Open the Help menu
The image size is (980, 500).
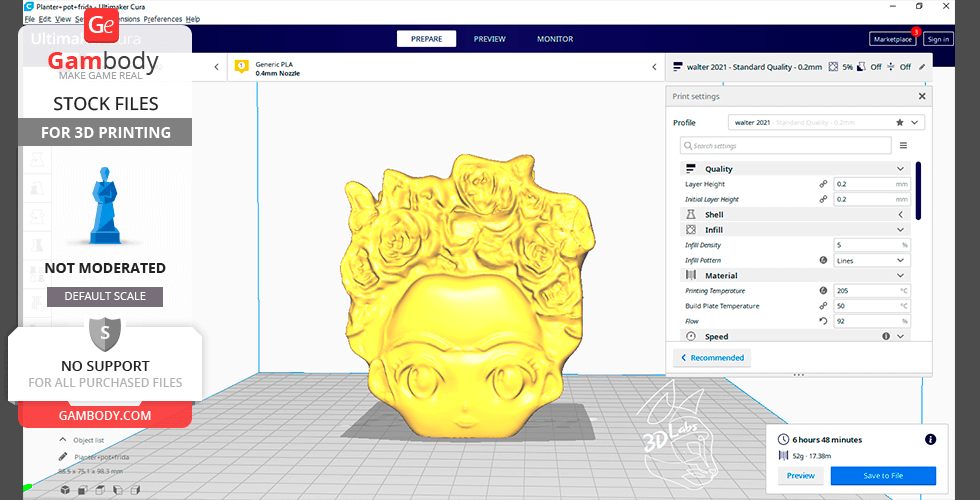(x=193, y=19)
